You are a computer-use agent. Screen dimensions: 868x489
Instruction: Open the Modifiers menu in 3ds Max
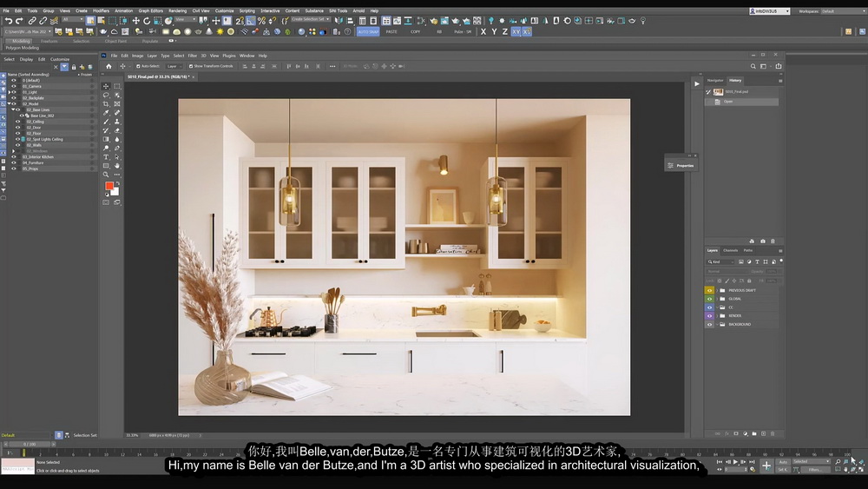(101, 10)
